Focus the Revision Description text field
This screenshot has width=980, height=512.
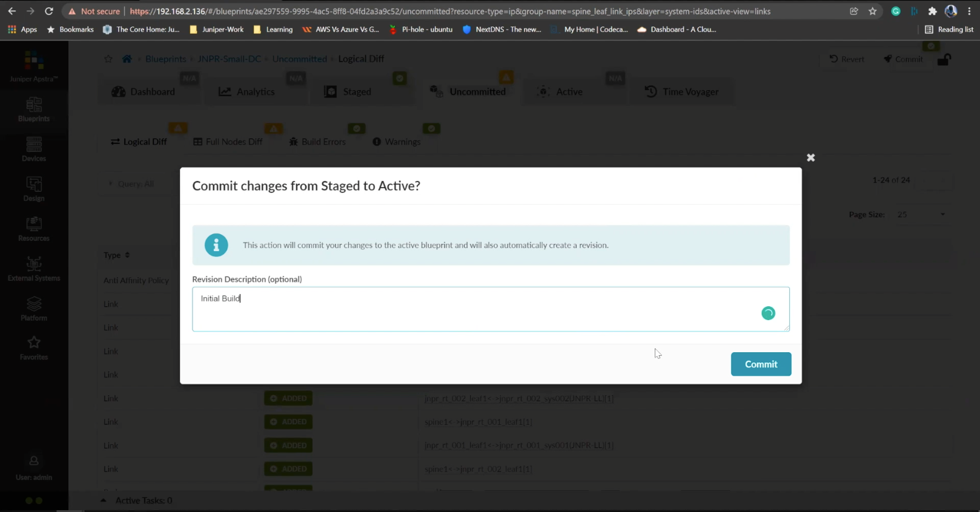point(491,309)
